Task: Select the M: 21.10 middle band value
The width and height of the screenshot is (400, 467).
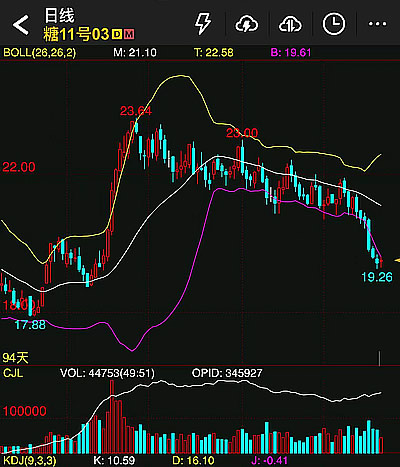Action: [135, 53]
